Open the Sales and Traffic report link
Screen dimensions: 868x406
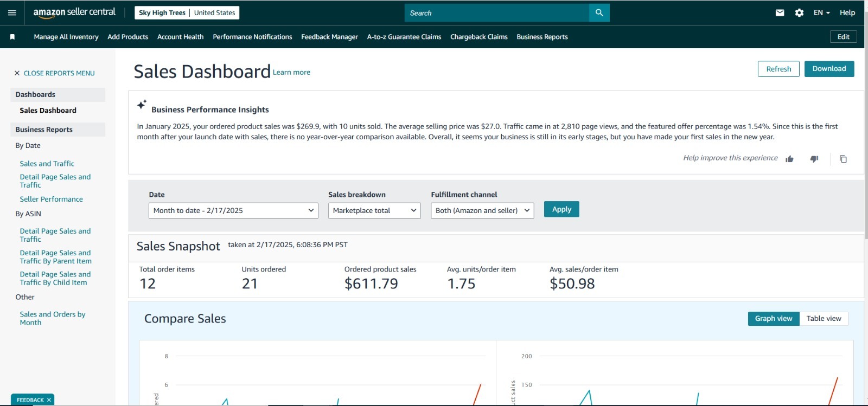[47, 164]
